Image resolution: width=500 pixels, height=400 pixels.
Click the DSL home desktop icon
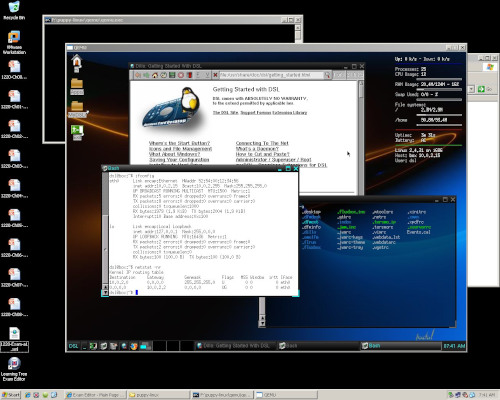coord(77,63)
